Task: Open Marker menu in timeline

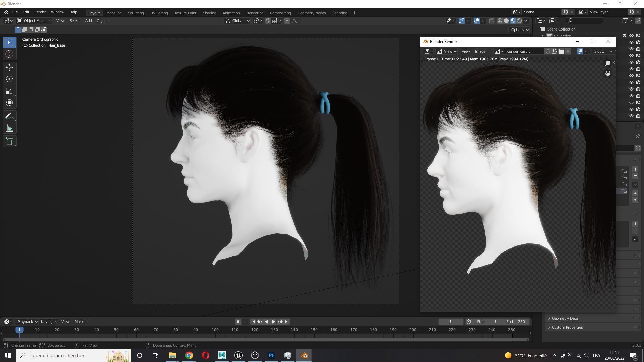Action: click(x=80, y=322)
